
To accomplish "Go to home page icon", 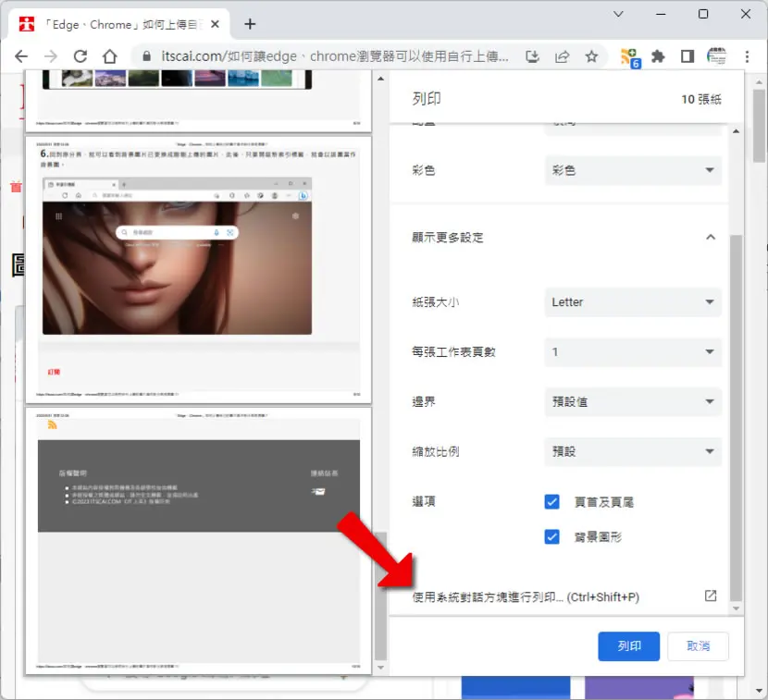I will pyautogui.click(x=110, y=56).
